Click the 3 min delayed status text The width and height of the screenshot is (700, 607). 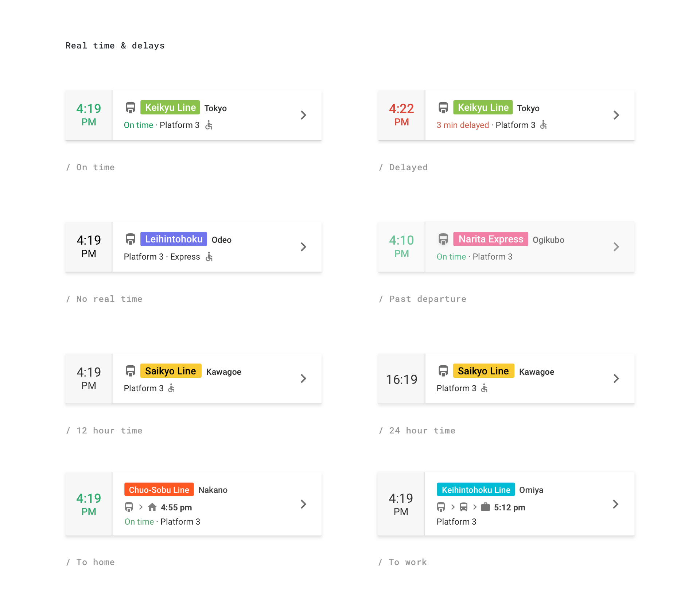(x=463, y=125)
